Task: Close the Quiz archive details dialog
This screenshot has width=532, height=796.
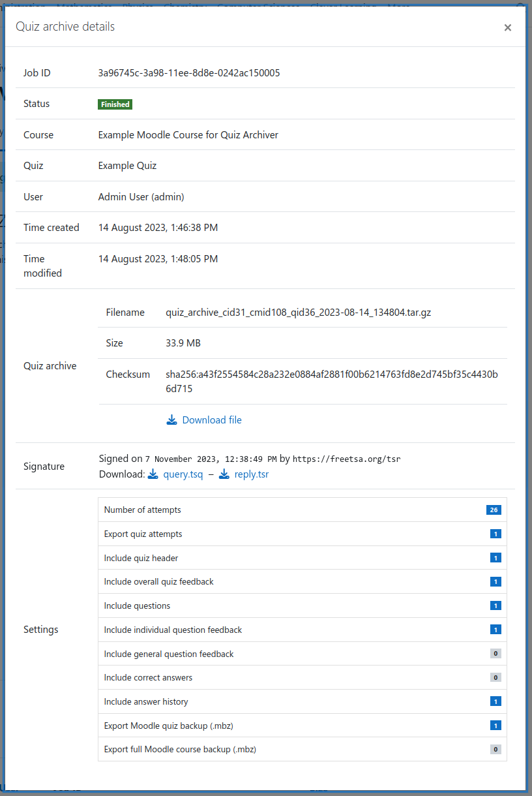Action: 507,27
